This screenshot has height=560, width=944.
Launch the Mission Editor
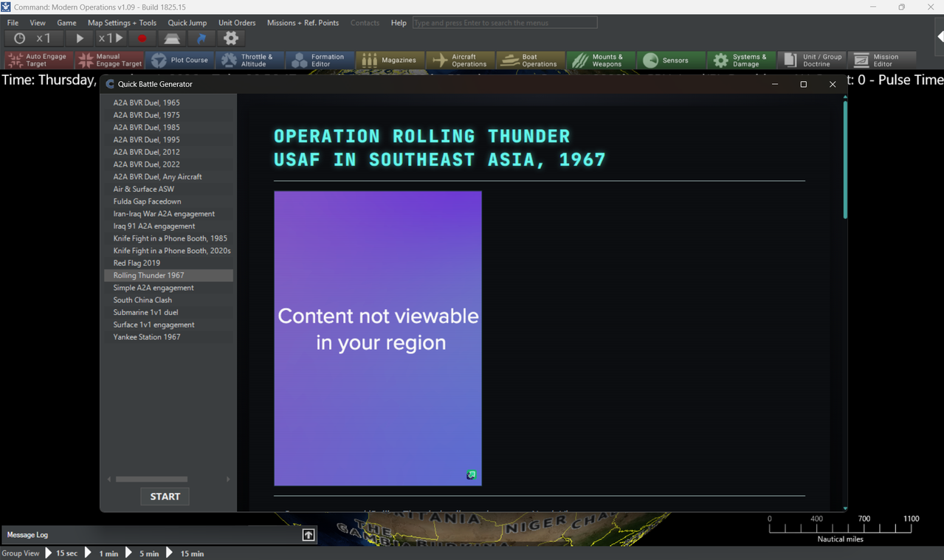pyautogui.click(x=882, y=61)
